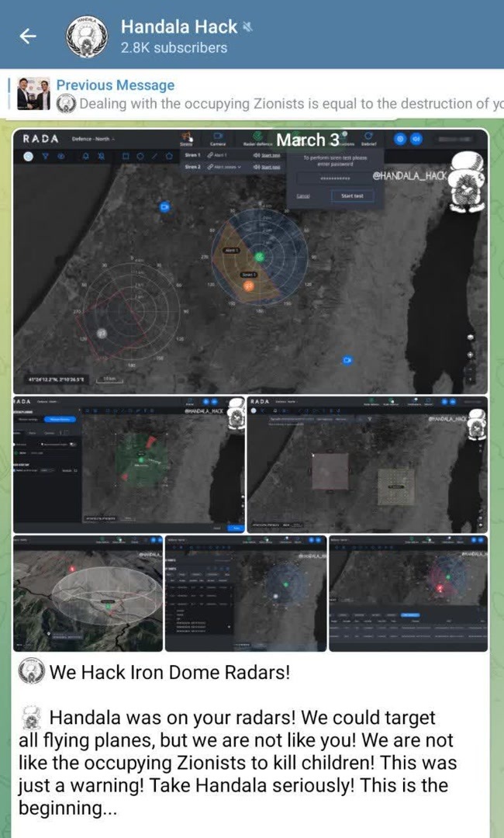
Task: Click the 2.8K subscribers text
Action: point(174,47)
